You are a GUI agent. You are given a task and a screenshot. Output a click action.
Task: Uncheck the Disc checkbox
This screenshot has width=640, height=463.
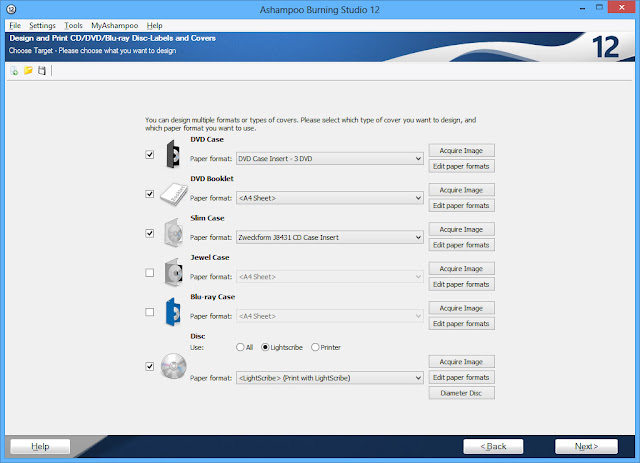(150, 366)
